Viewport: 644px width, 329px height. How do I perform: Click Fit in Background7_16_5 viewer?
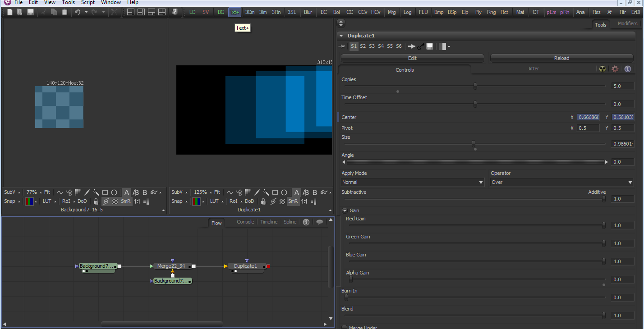[47, 192]
